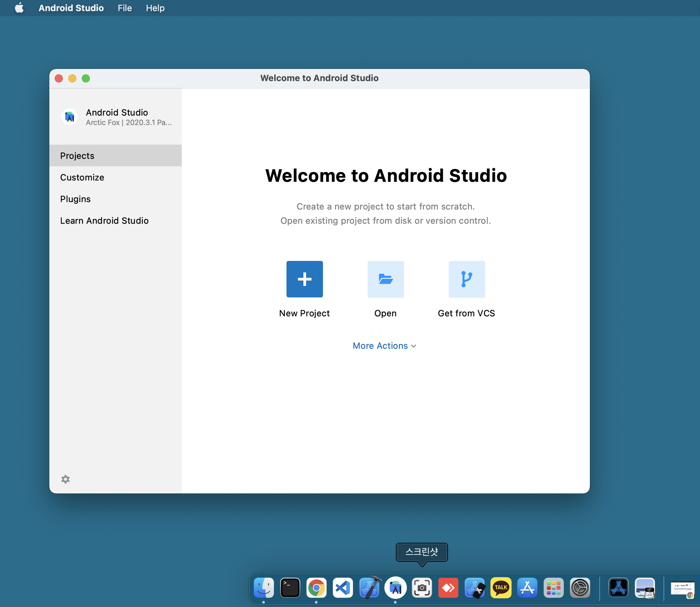Launch Google Chrome from the dock
Screen dimensions: 700x607
click(316, 588)
